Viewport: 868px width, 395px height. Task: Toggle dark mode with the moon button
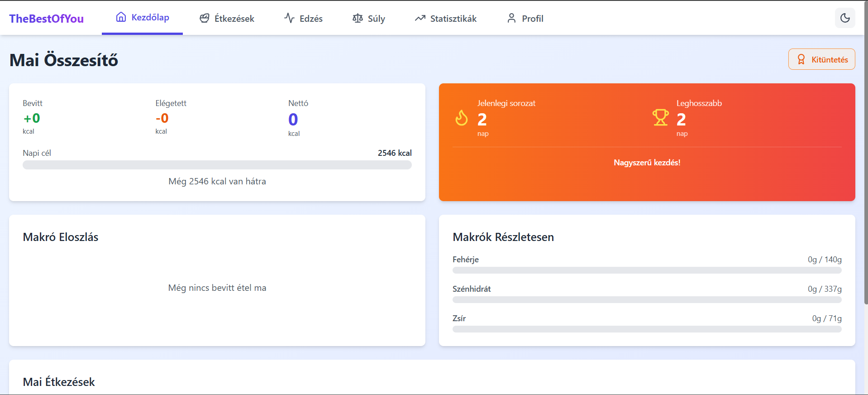(x=844, y=18)
